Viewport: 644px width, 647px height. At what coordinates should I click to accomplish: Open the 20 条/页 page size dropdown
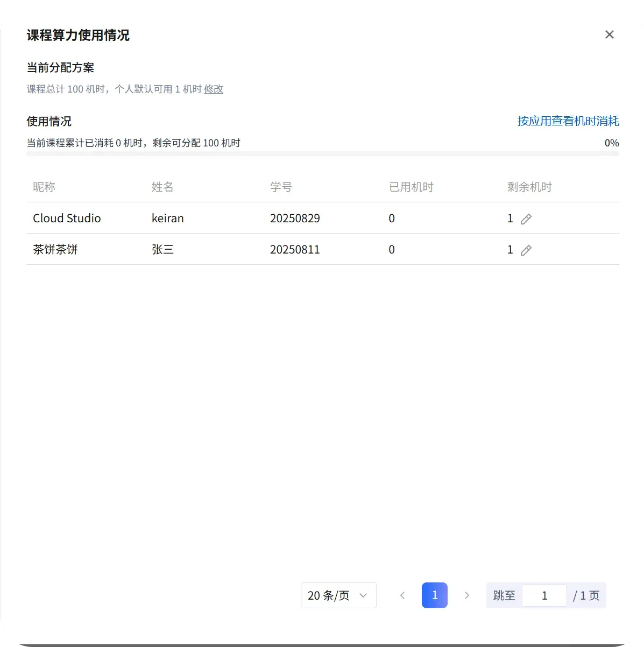pos(338,595)
